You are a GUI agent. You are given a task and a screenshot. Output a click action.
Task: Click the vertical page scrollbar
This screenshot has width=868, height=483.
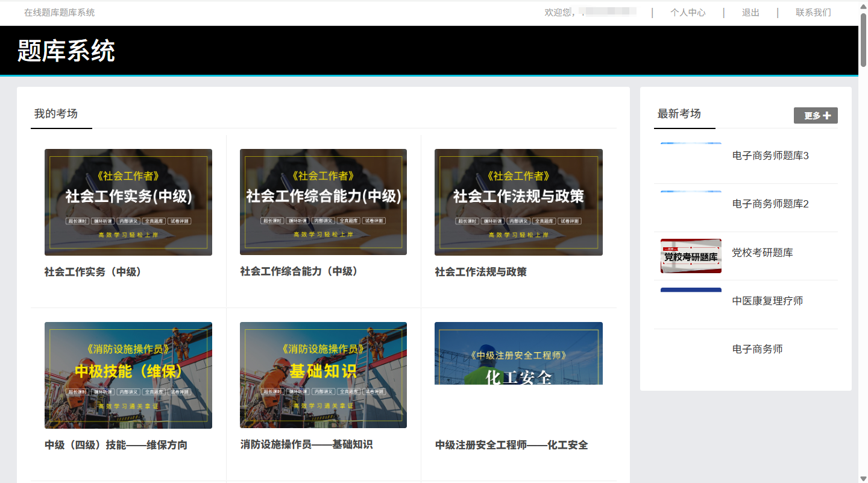pyautogui.click(x=863, y=241)
